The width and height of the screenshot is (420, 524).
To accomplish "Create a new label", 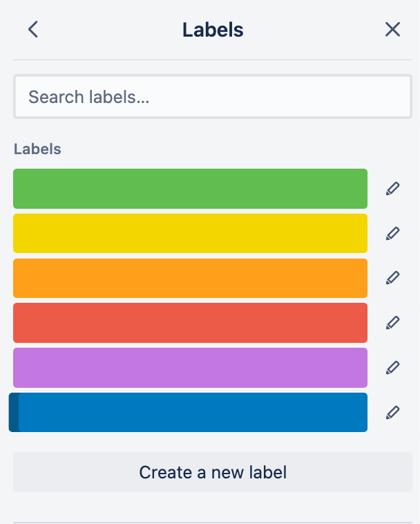I will pyautogui.click(x=213, y=473).
